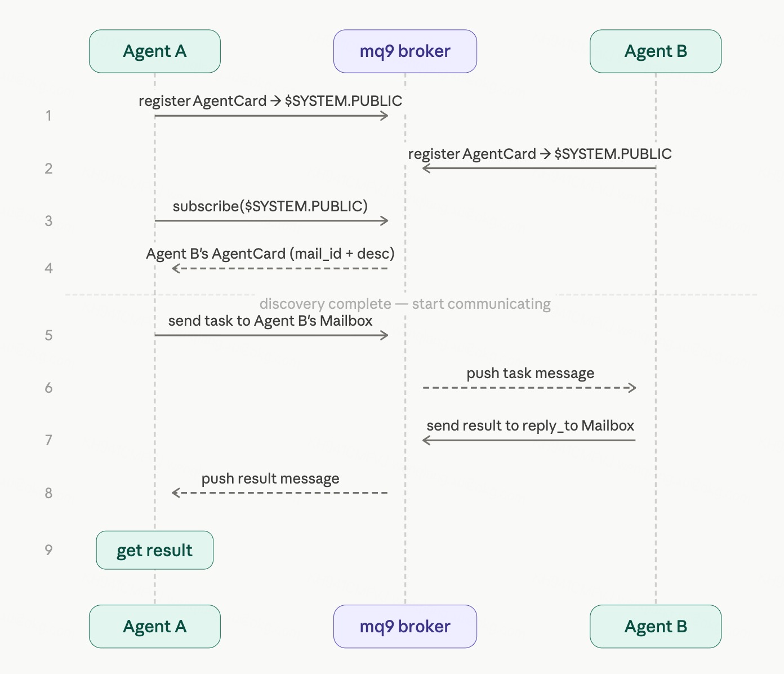Viewport: 784px width, 674px height.
Task: Select the bottom mq9 broker box
Action: (x=405, y=627)
